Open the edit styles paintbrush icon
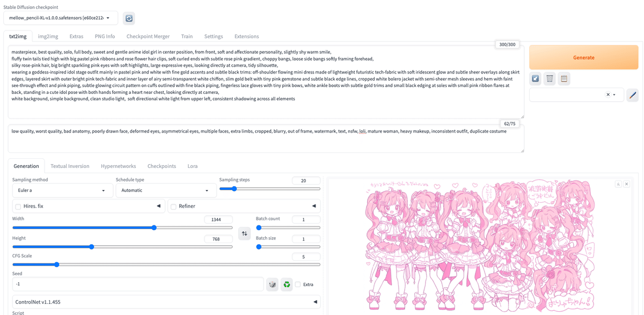 [632, 94]
